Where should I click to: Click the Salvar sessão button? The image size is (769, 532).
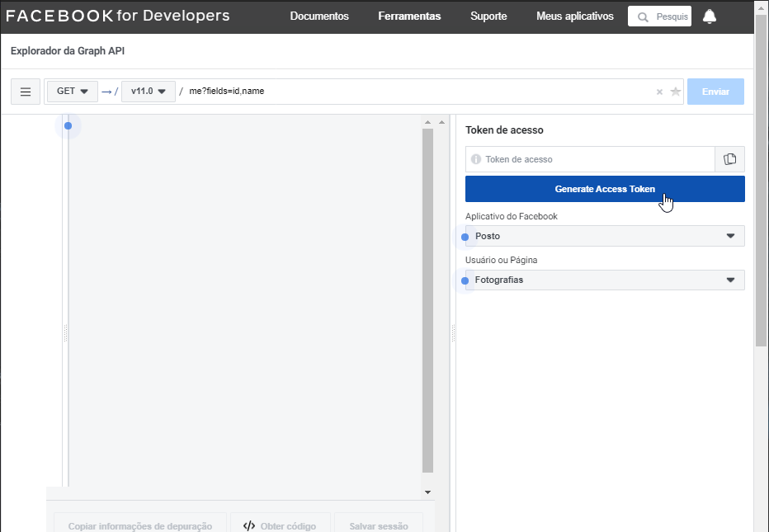coord(379,525)
